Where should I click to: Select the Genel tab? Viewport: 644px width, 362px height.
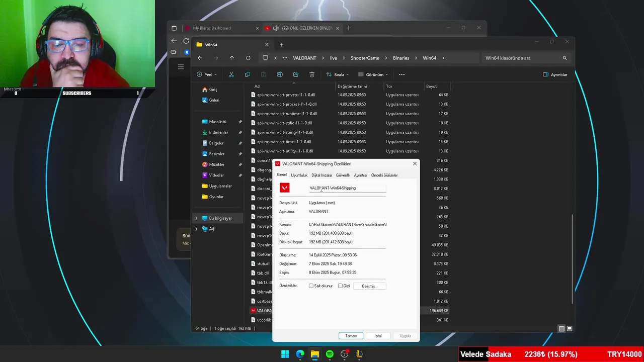282,174
